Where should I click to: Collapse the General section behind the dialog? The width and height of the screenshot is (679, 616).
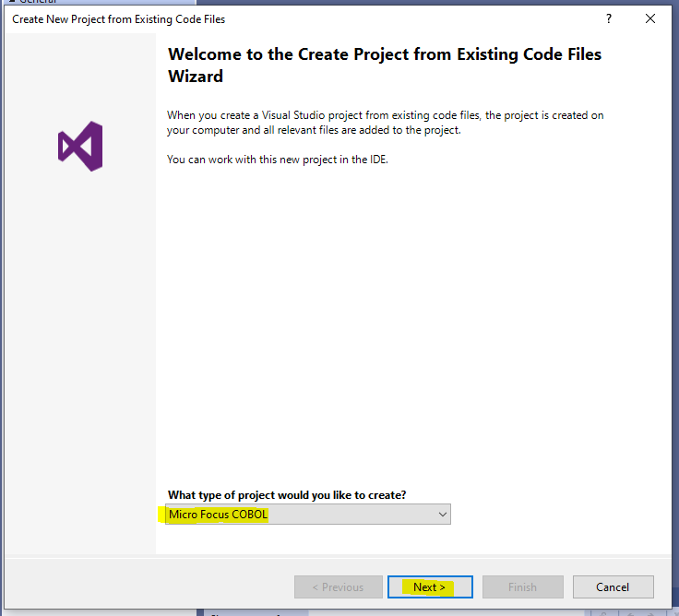click(x=11, y=3)
